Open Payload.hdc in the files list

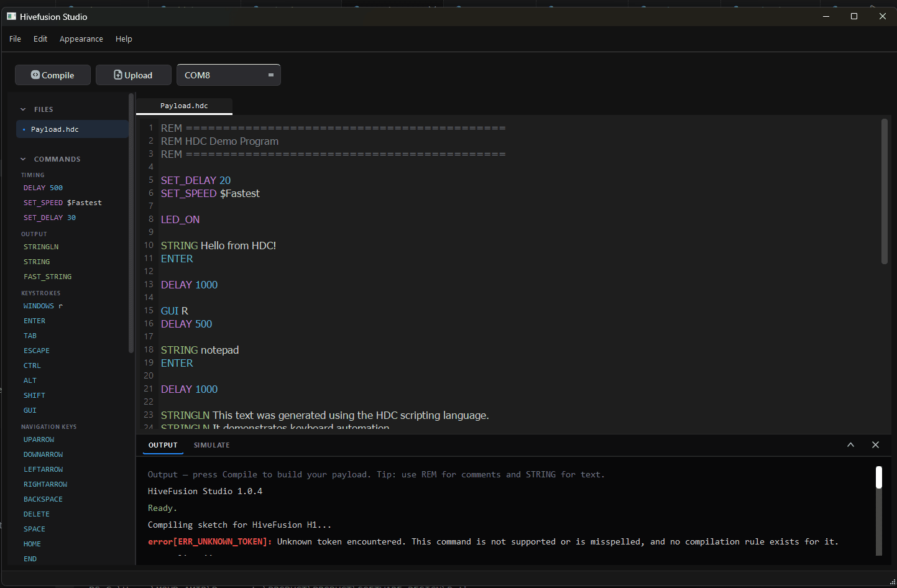click(72, 129)
